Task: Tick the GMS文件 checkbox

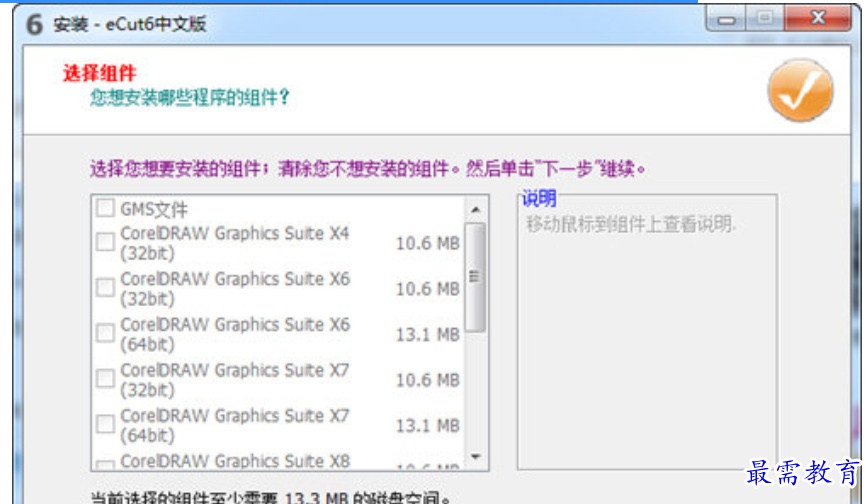Action: 105,208
